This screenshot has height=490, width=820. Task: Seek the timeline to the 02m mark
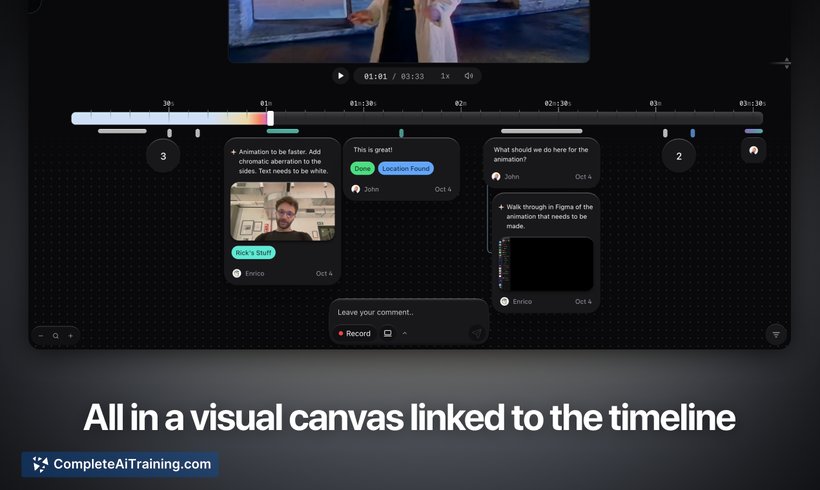tap(460, 118)
